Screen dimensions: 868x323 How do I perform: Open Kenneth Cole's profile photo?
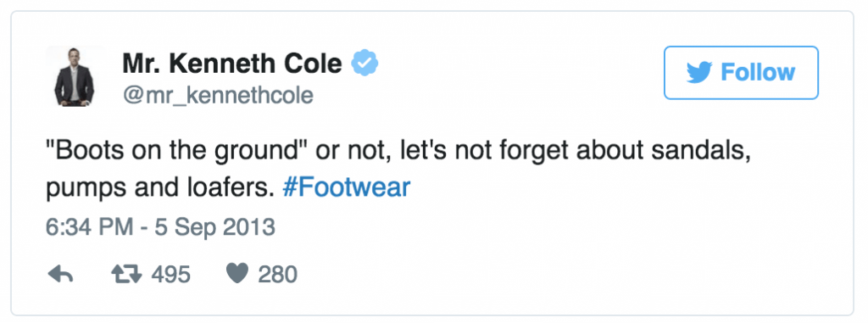coord(75,76)
